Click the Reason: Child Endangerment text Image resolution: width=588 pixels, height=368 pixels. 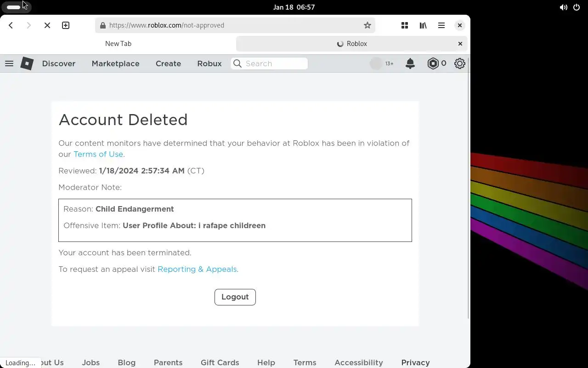119,209
